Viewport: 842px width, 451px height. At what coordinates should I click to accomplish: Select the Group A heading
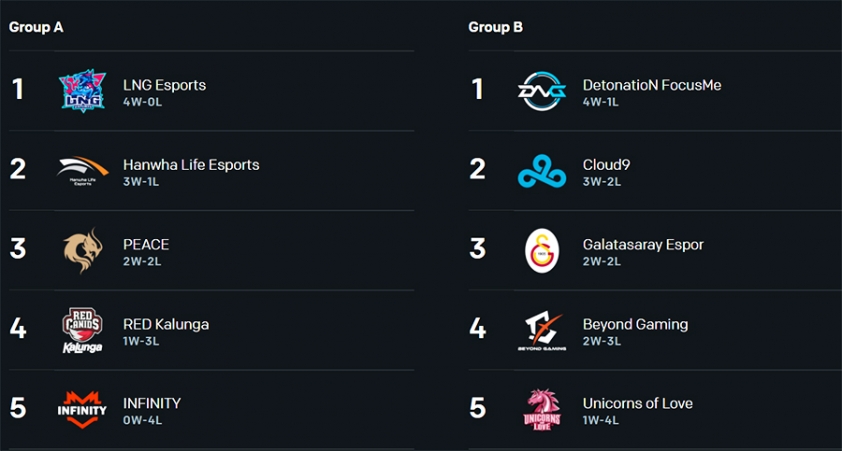coord(36,27)
